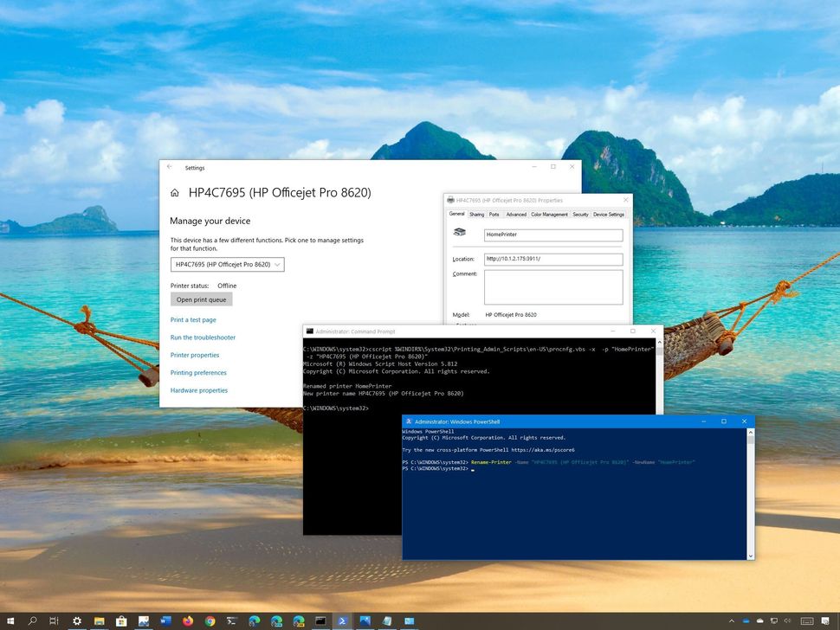Image resolution: width=840 pixels, height=630 pixels.
Task: Open File Explorer from the taskbar
Action: point(100,620)
